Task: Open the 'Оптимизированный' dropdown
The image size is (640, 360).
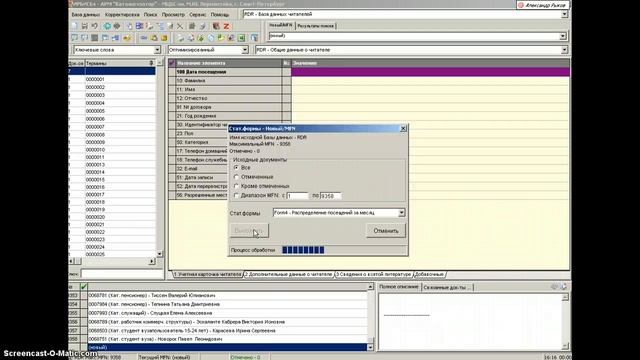Action: (244, 50)
